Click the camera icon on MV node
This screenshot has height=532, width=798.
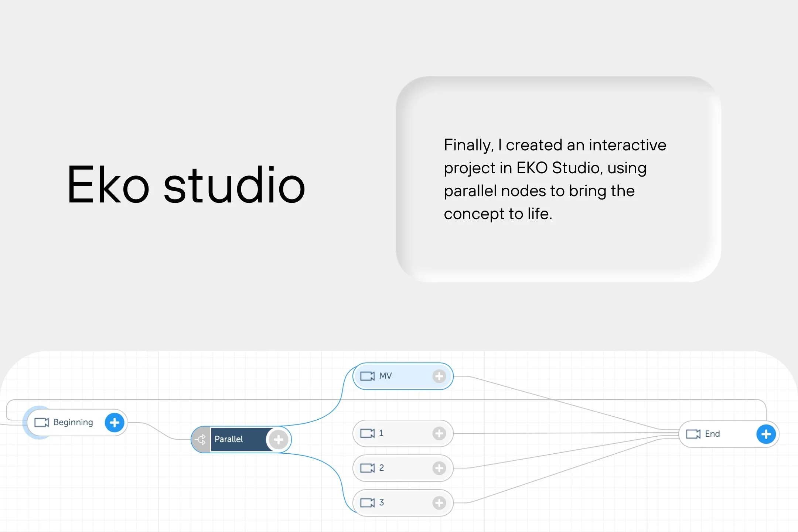367,376
